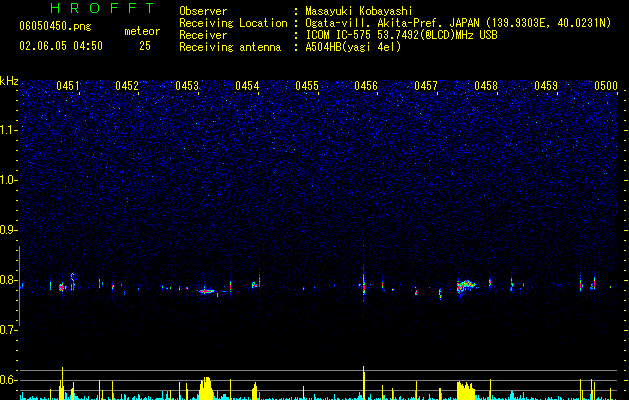This screenshot has height=400, width=629.
Task: Click the Receiver field label
Action: tap(203, 35)
